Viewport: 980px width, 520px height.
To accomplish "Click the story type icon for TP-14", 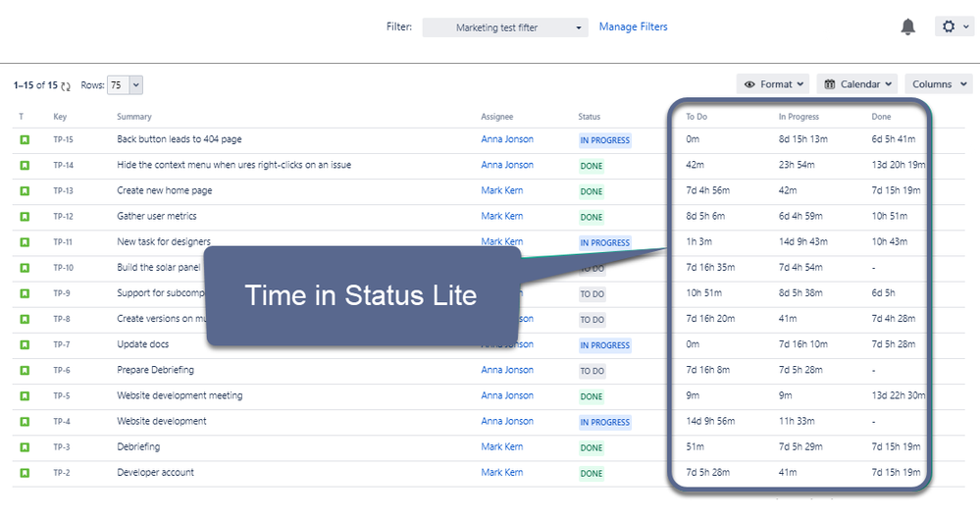I will 25,166.
